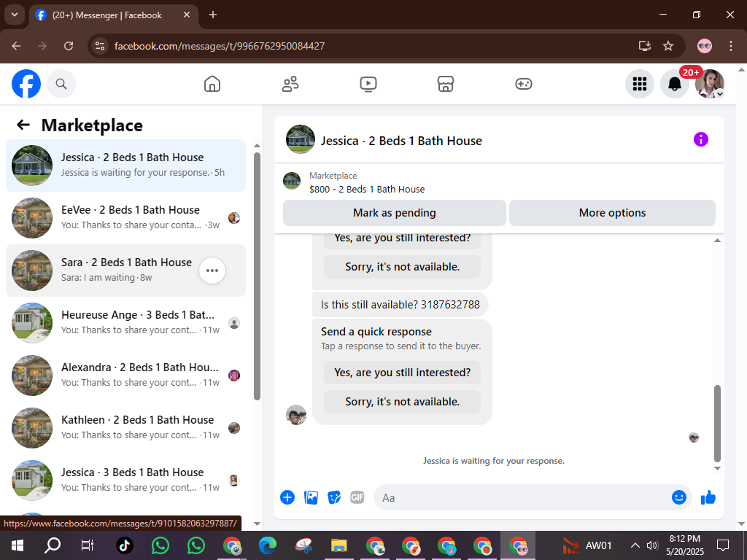The image size is (747, 560).
Task: Open Jessica 3 Beds 1 Bath House conversation
Action: coord(125,480)
